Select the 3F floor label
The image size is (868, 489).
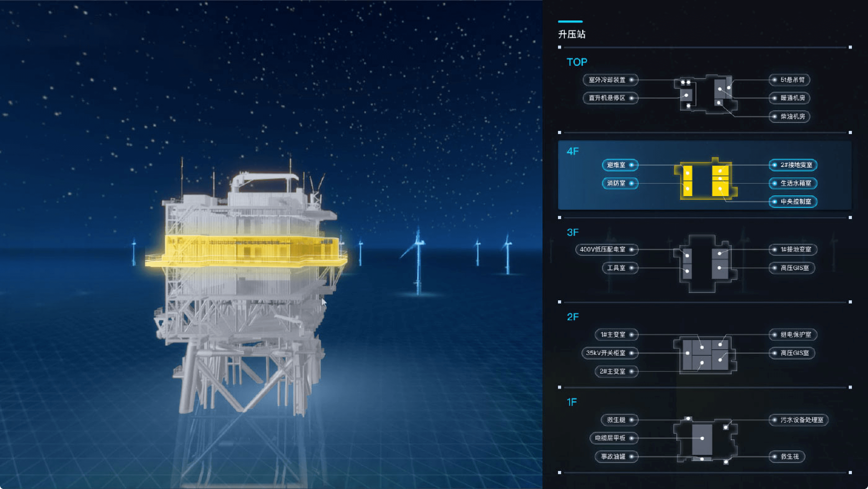point(573,232)
